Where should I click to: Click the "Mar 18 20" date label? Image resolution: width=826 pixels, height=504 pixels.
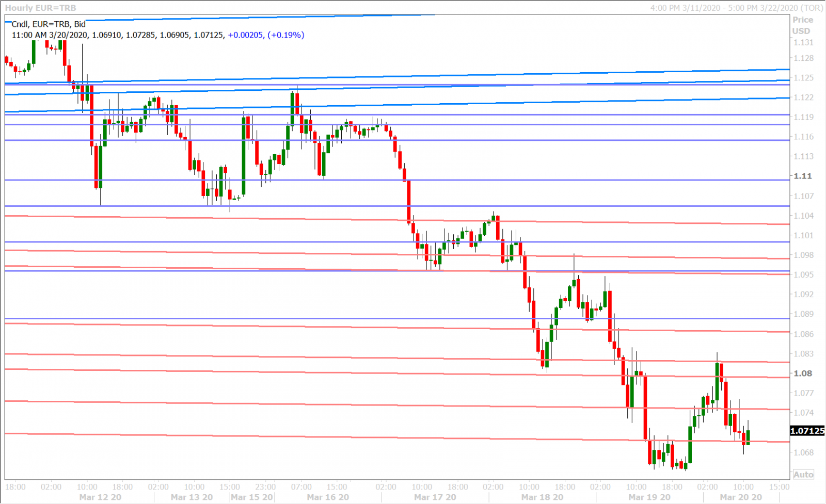pos(542,497)
